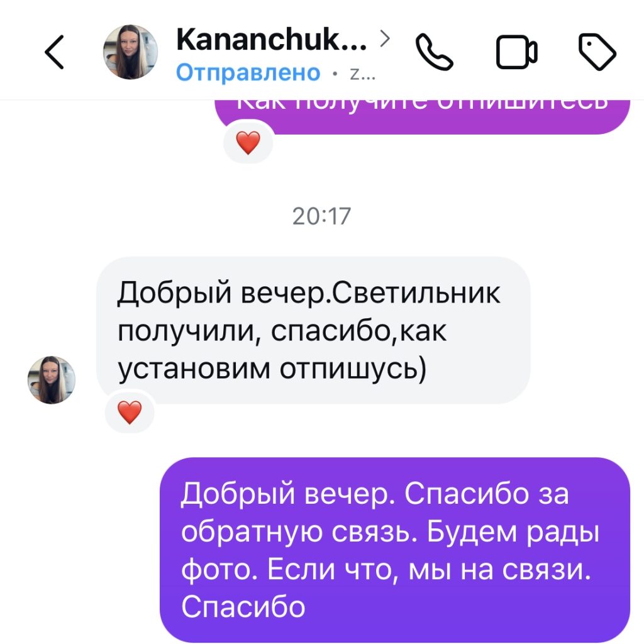Go back using the left arrow

coord(54,52)
